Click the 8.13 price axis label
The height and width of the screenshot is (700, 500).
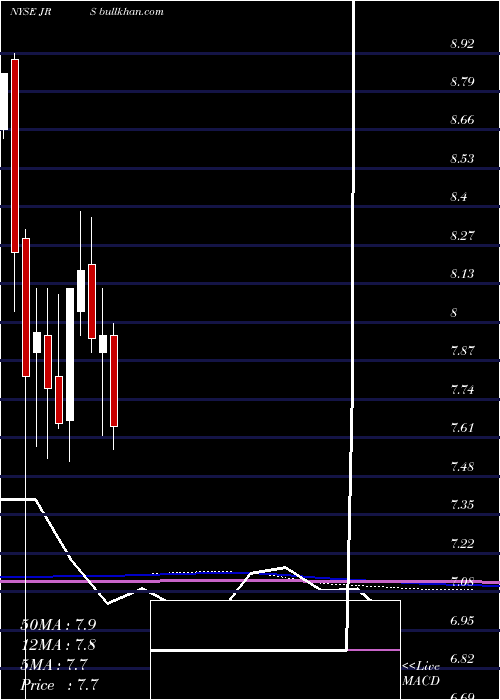462,274
